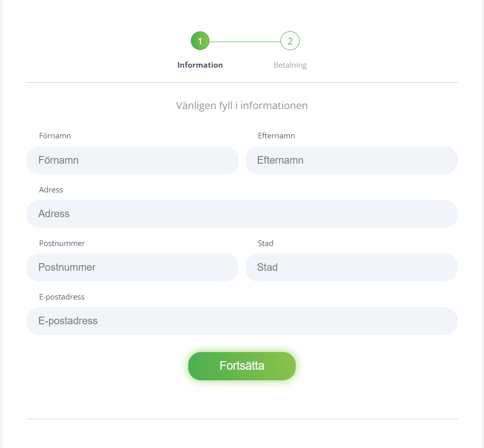This screenshot has height=448, width=484.
Task: Click into the Stad text field
Action: pyautogui.click(x=351, y=267)
